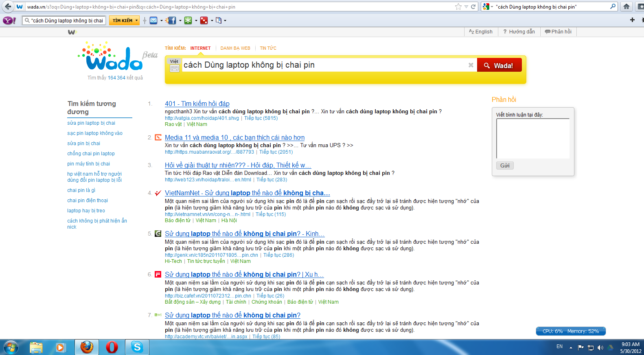Screen dimensions: 644x355
Task: Click the green asterisk toolbar icon
Action: [x=188, y=20]
